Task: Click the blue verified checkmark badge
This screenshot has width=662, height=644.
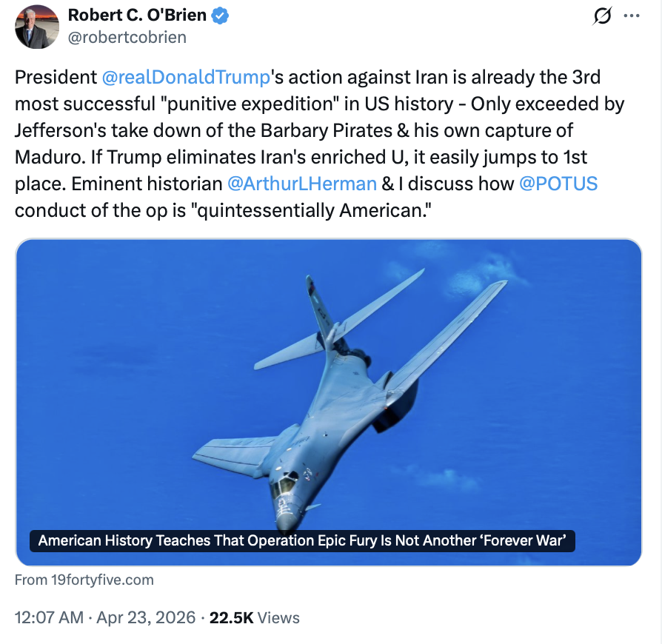Action: 220,16
